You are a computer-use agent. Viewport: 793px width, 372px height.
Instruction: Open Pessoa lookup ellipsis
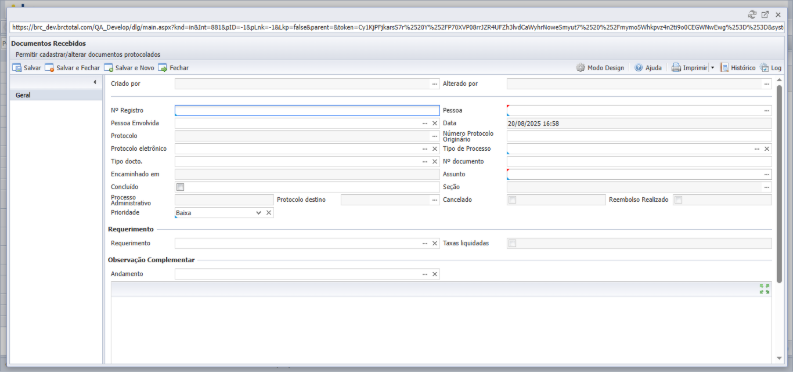[x=767, y=110]
